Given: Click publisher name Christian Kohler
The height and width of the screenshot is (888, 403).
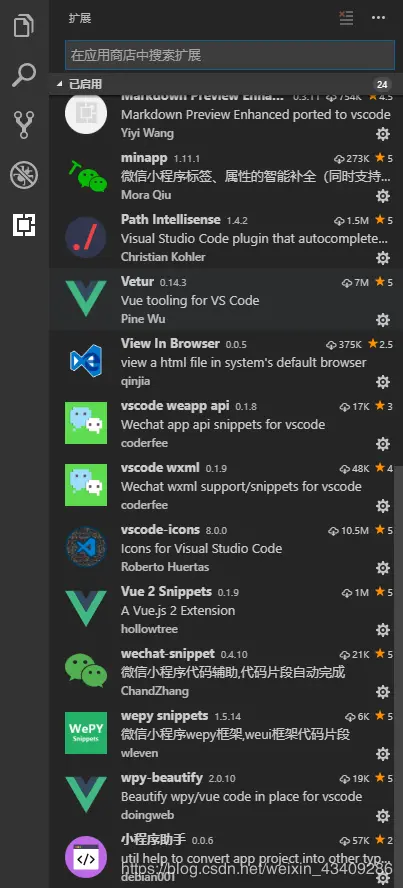Looking at the screenshot, I should pos(163,257).
